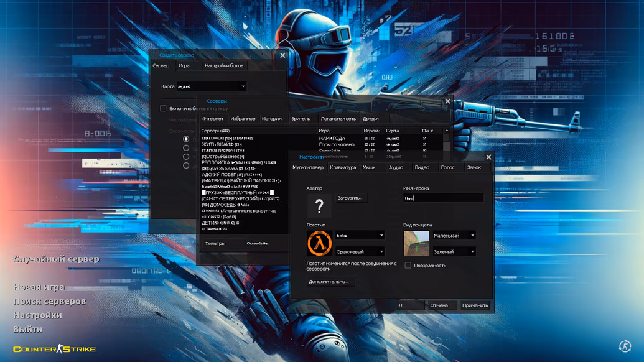
Task: Open the Избранное tab in Серверы
Action: tap(243, 119)
